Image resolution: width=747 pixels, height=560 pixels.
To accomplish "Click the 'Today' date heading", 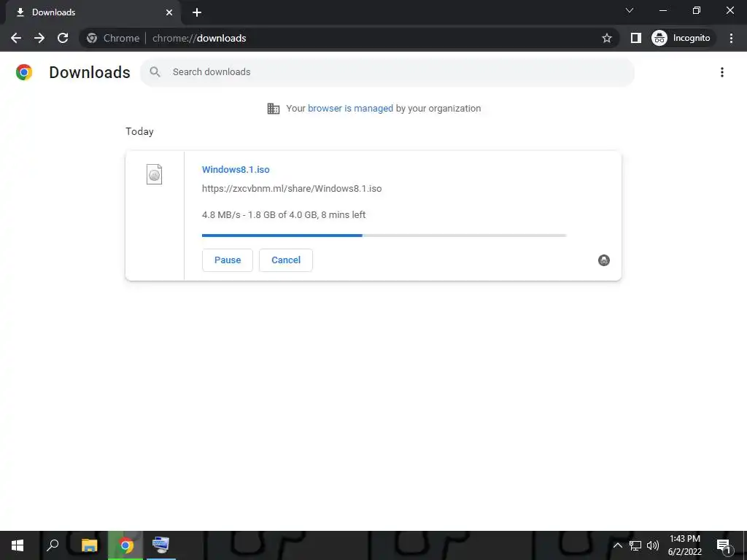I will (x=139, y=131).
